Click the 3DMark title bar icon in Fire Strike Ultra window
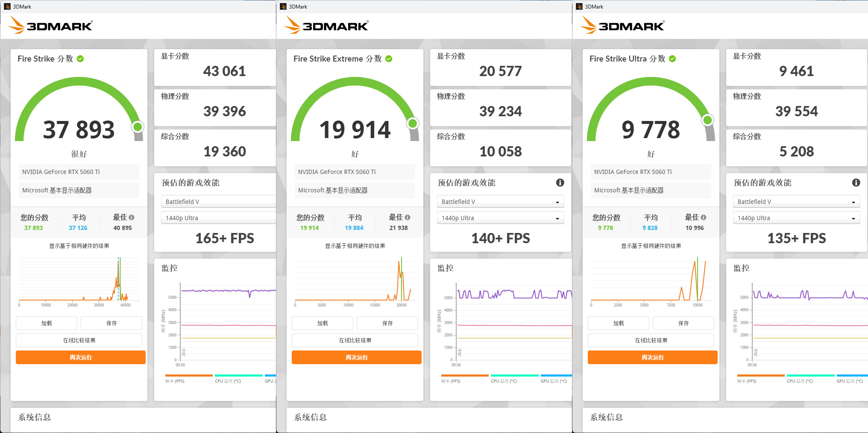This screenshot has height=433, width=868. coord(579,6)
